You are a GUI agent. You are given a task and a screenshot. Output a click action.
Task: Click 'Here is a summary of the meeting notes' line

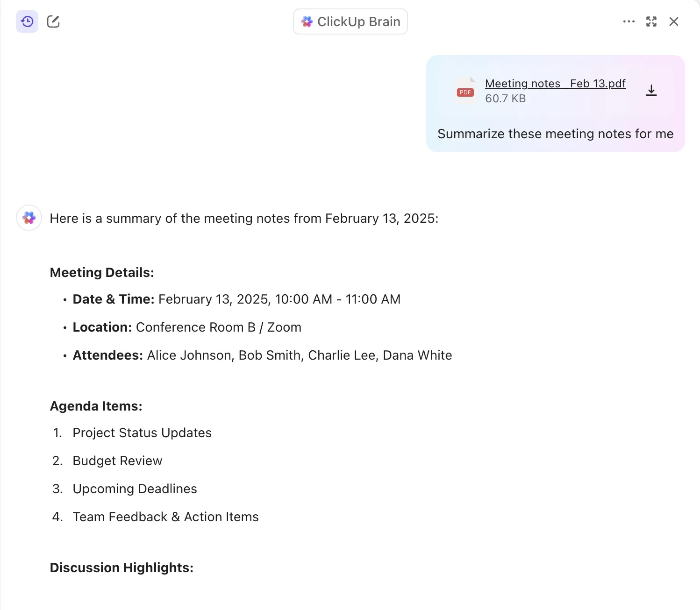coord(244,219)
